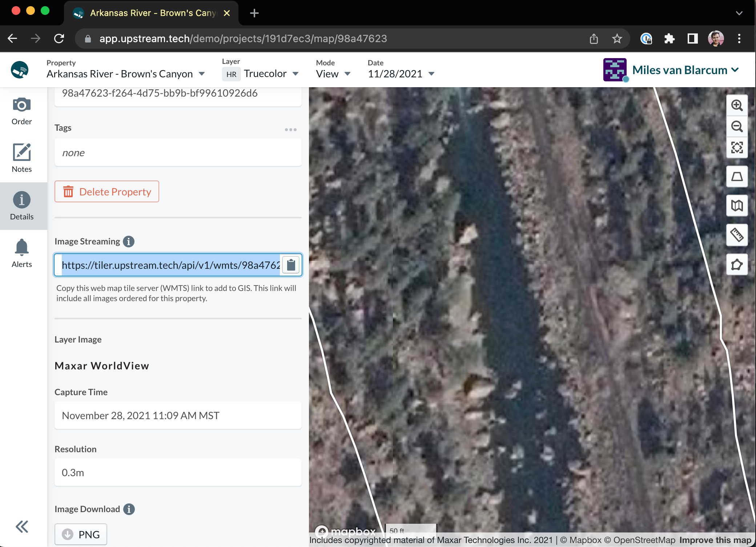Select the Arkansas River browser tab

151,13
